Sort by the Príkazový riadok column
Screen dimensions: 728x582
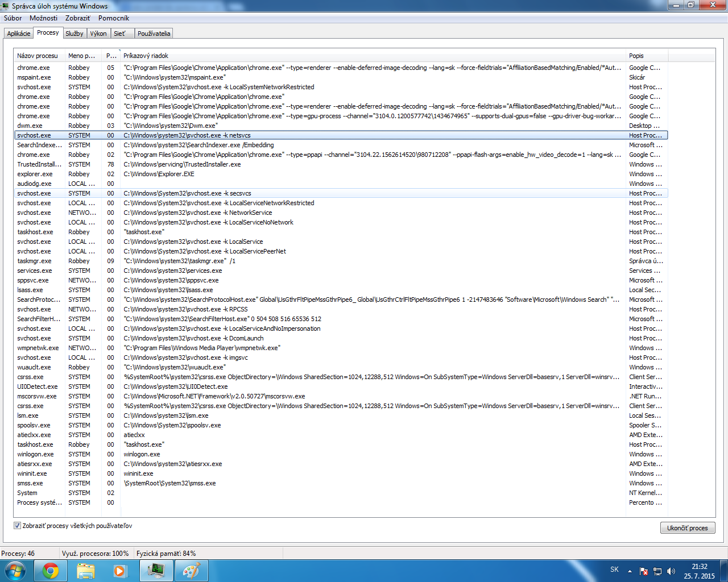click(373, 56)
